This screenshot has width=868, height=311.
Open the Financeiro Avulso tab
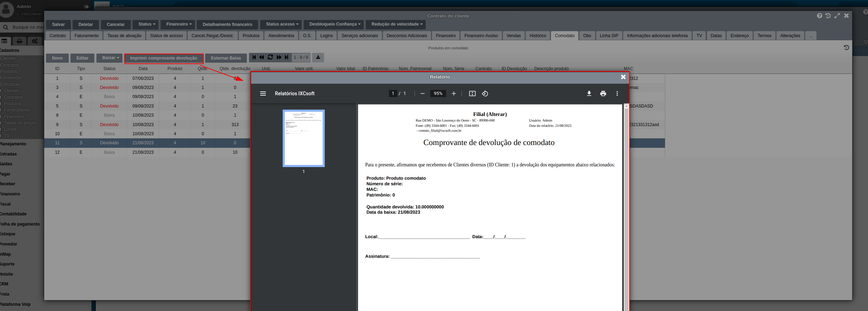pos(481,36)
